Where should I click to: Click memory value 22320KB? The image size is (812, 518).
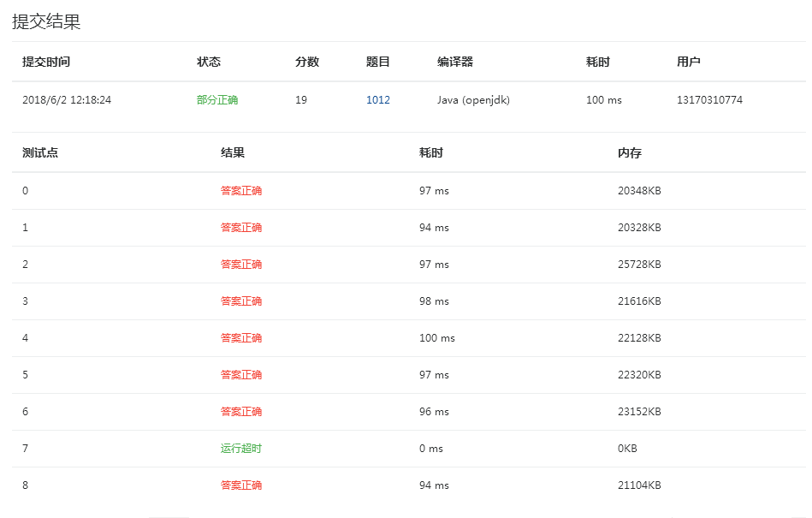[x=639, y=374]
